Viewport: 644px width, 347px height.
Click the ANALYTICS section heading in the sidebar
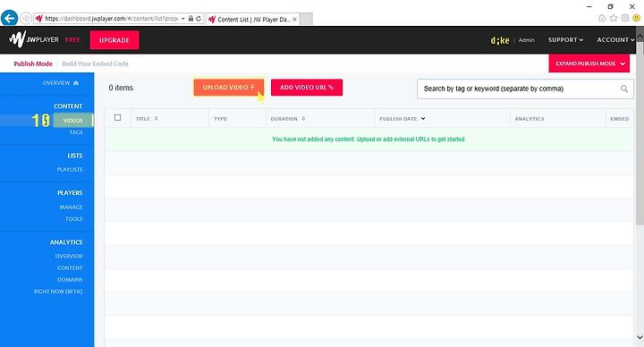[66, 242]
